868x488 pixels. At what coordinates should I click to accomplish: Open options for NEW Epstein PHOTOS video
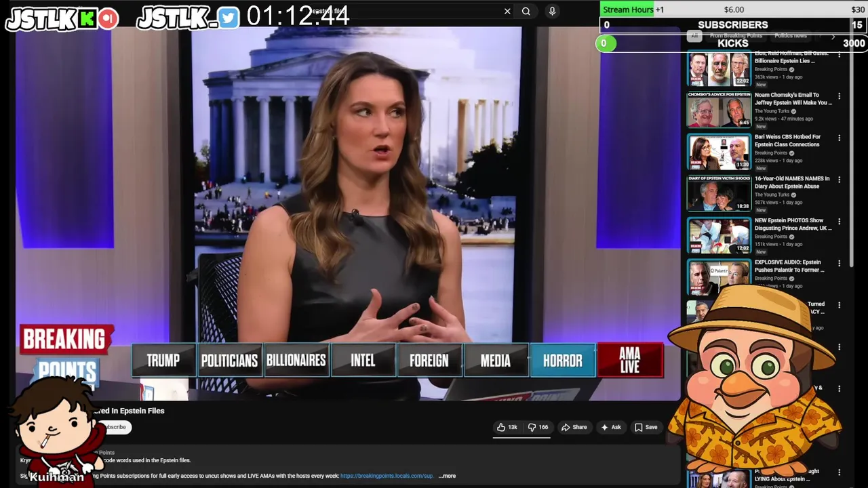click(839, 222)
